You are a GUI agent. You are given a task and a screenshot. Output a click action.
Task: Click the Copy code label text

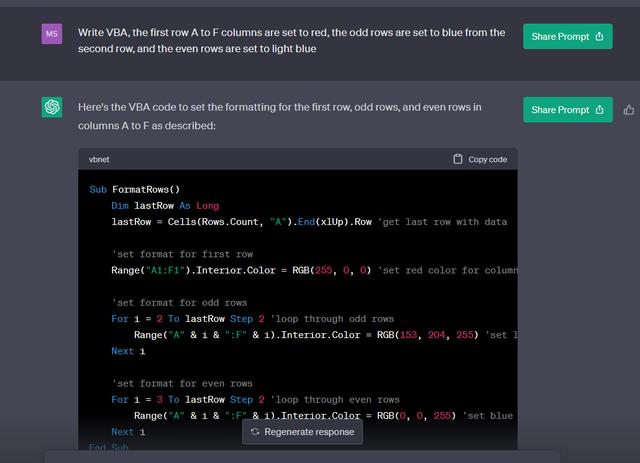click(487, 159)
